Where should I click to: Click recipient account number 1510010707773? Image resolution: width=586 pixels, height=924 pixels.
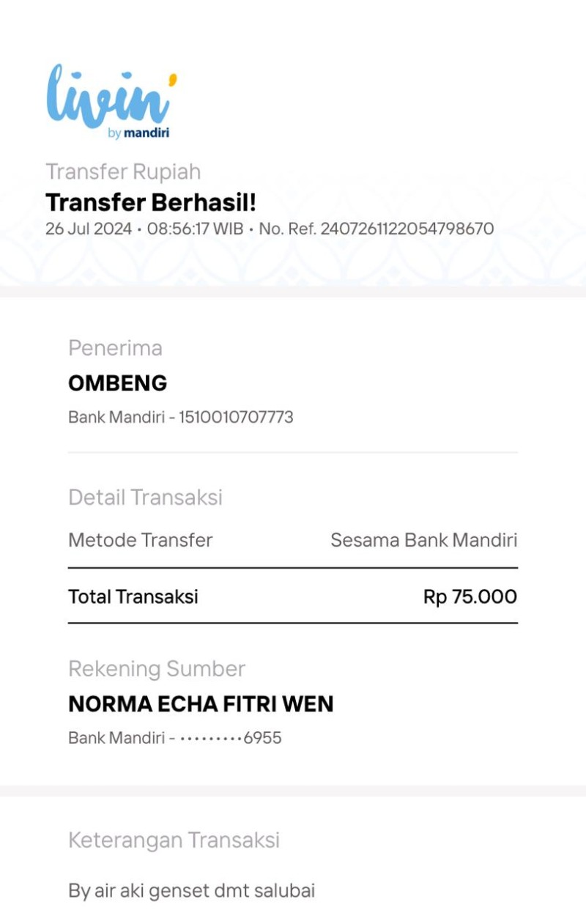point(236,417)
